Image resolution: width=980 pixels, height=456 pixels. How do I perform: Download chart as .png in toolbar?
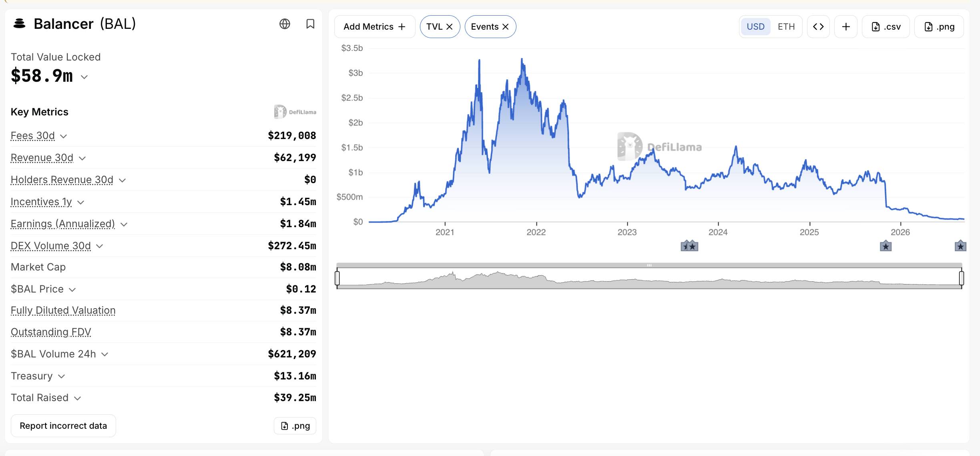(x=939, y=27)
